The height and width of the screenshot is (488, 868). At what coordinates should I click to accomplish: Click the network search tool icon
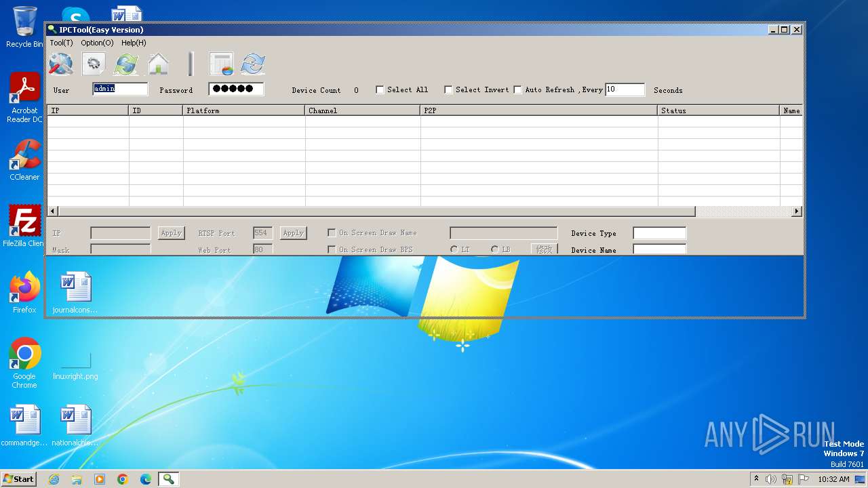tap(61, 64)
